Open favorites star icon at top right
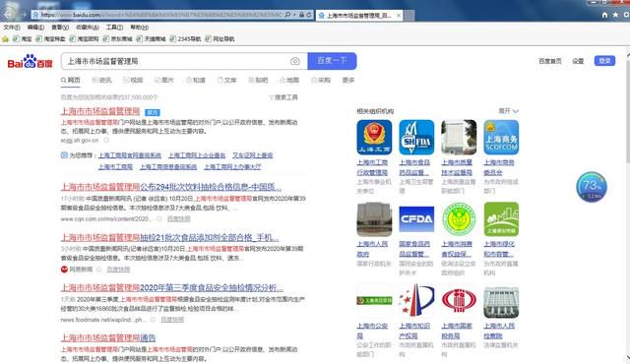This screenshot has width=630, height=364. (615, 15)
